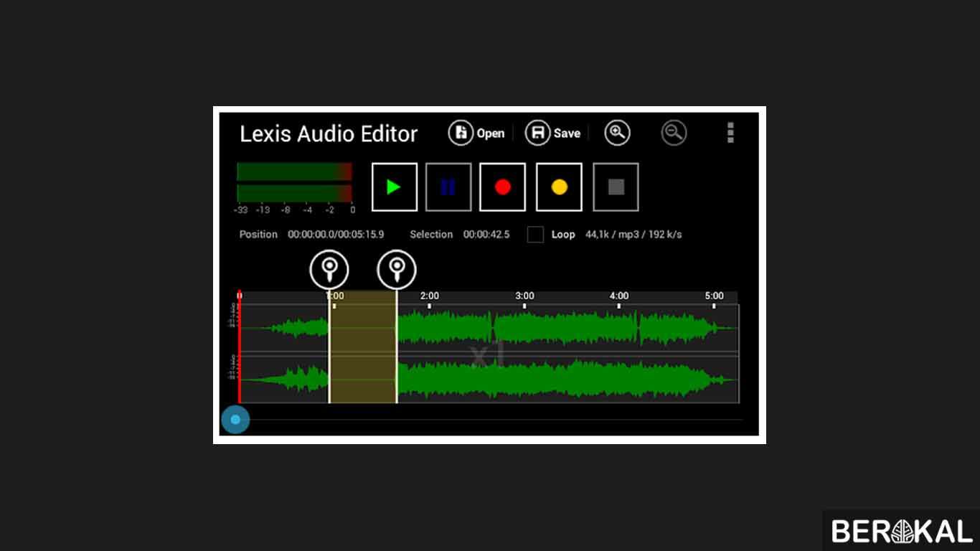Click the 4:00 mark on the timeline
This screenshot has width=980, height=551.
(x=619, y=296)
